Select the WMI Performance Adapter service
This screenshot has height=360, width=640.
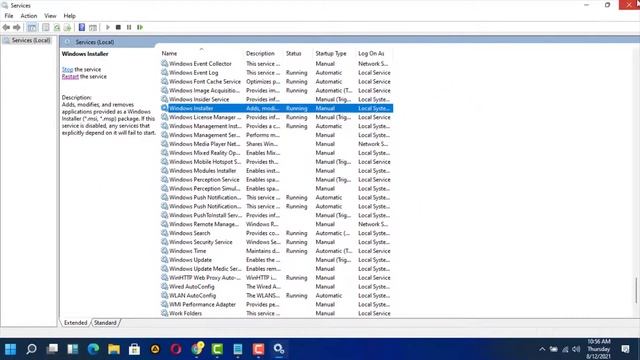tap(276, 304)
